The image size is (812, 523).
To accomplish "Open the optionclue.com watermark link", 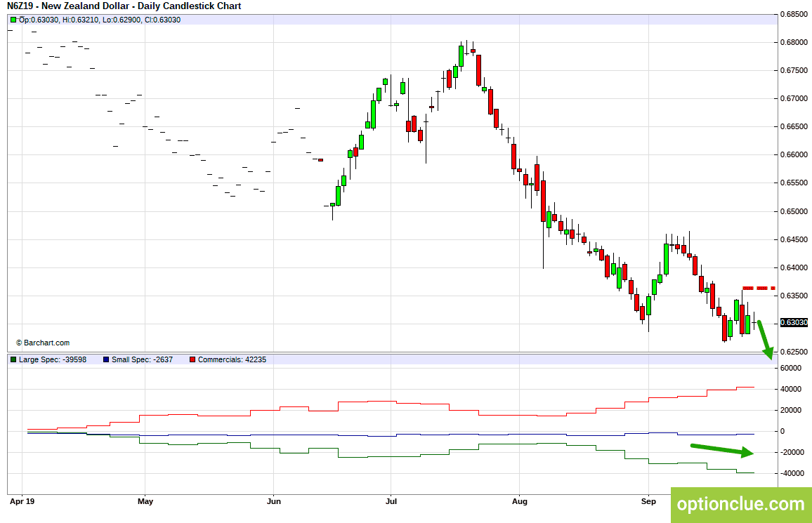I will [741, 504].
